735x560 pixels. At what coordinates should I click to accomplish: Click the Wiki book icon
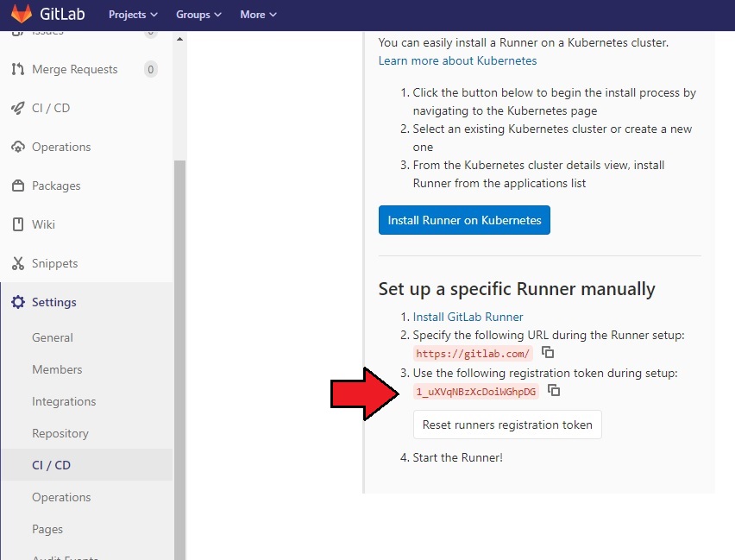tap(17, 224)
